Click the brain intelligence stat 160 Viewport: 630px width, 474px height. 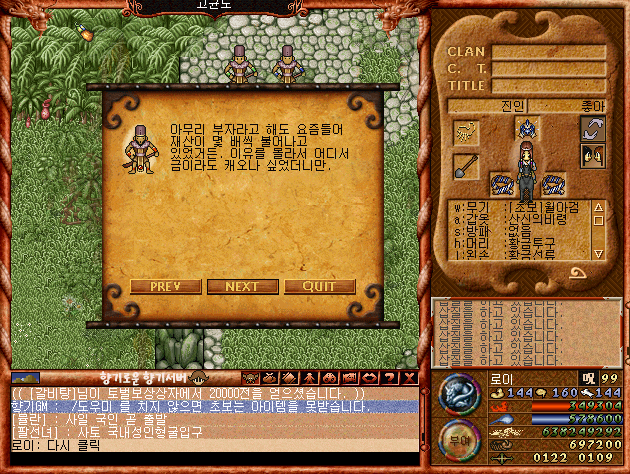pyautogui.click(x=557, y=393)
